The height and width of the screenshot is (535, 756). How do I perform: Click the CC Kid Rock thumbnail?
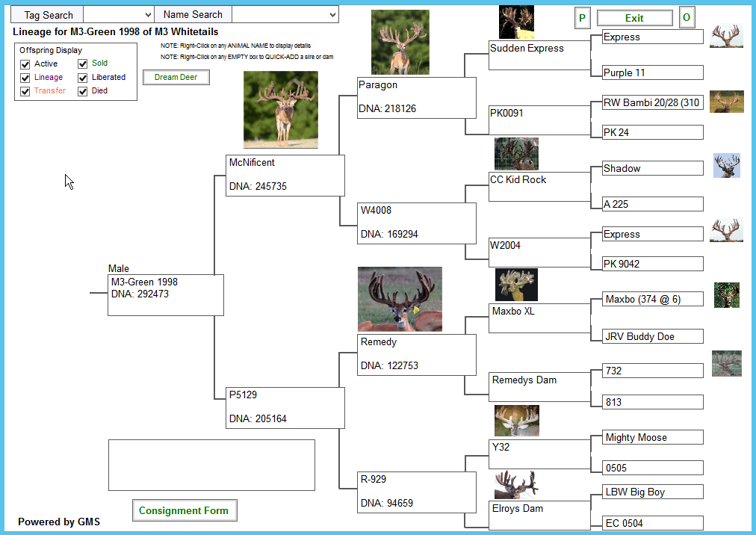pos(516,154)
